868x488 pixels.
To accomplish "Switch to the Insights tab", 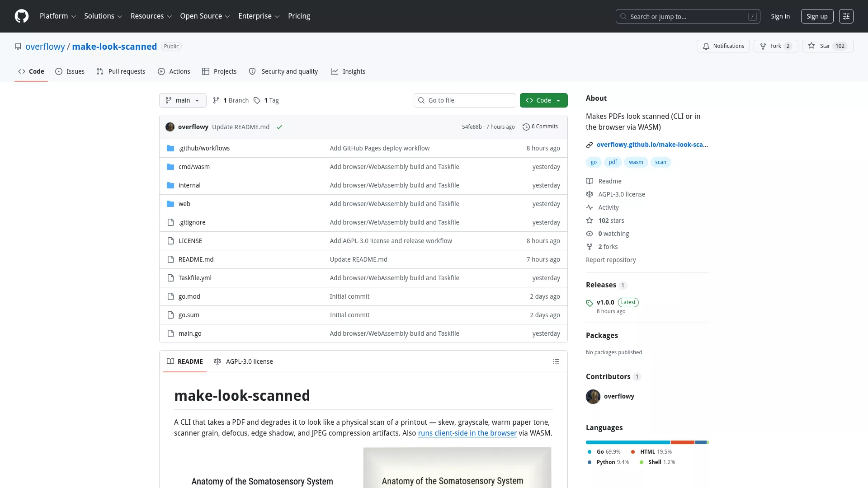I will (348, 71).
